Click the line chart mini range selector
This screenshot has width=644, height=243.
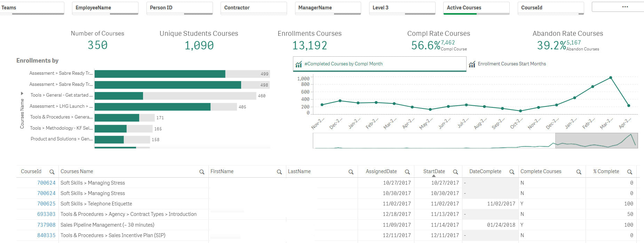[596, 140]
